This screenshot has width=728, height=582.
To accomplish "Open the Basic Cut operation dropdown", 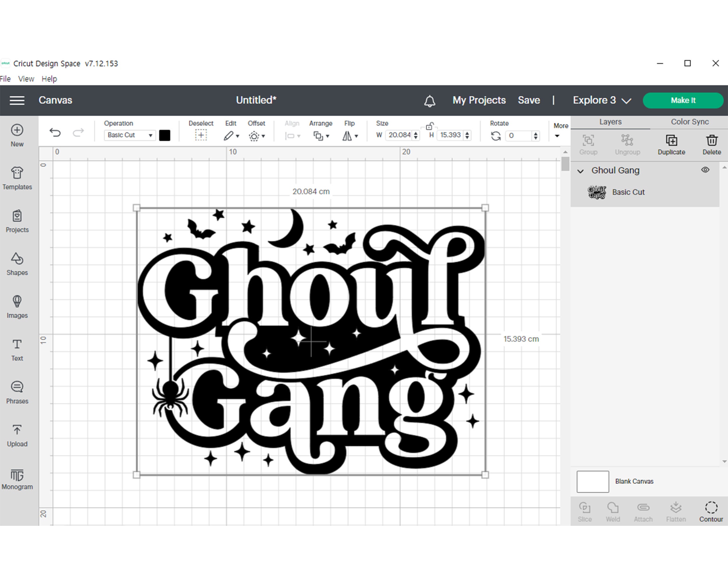I will click(129, 135).
